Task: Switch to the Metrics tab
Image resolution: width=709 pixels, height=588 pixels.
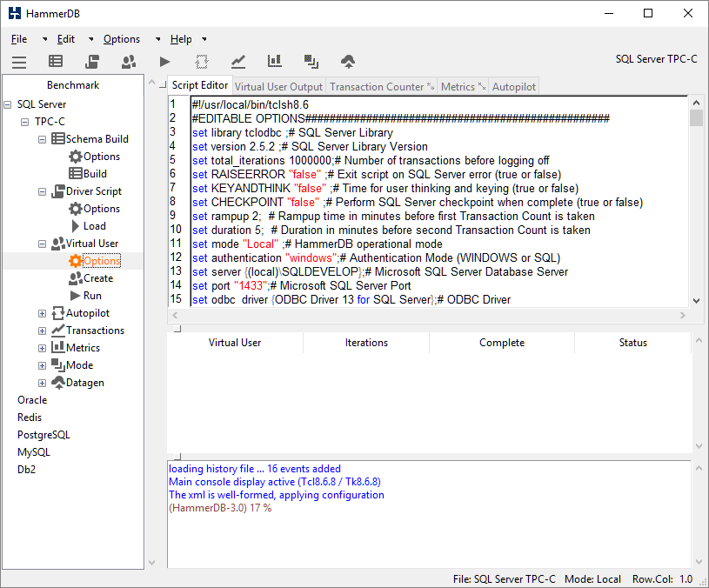Action: [463, 87]
